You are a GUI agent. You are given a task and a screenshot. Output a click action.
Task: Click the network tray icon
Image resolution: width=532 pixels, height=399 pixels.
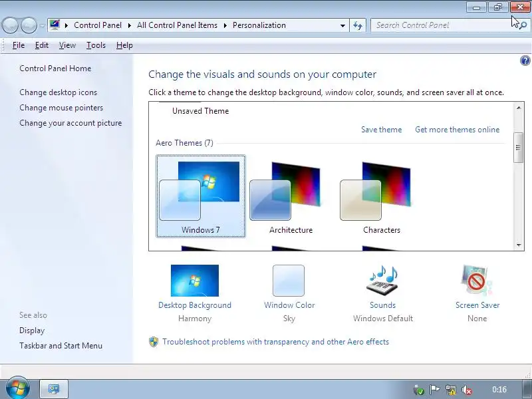451,390
